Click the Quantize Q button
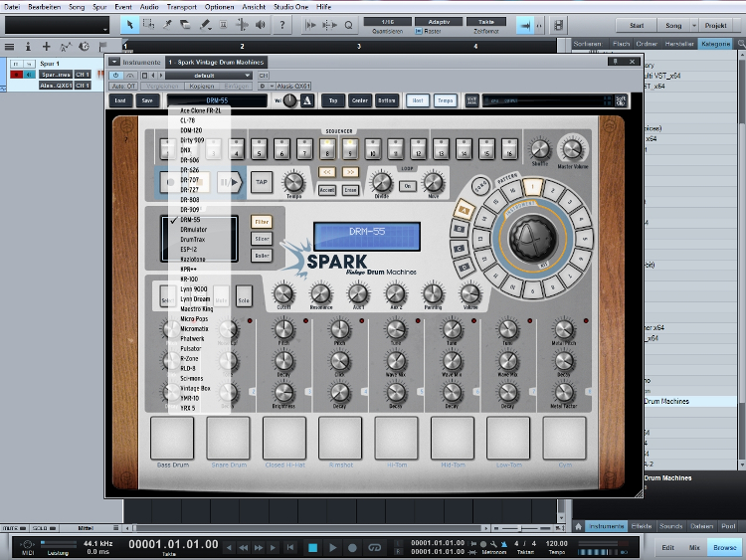The height and width of the screenshot is (560, 746). 348,25
